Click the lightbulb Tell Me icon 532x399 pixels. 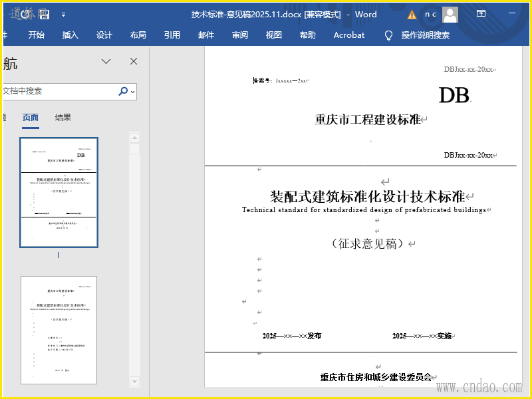point(389,35)
